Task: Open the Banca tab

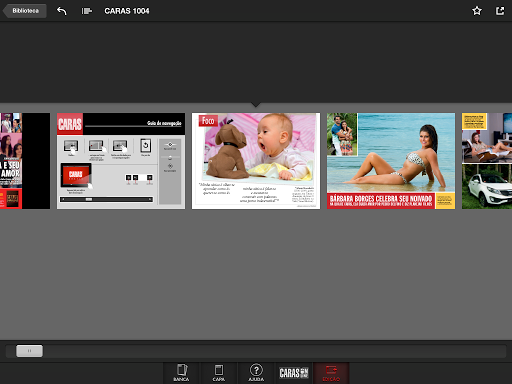Action: pos(181,373)
